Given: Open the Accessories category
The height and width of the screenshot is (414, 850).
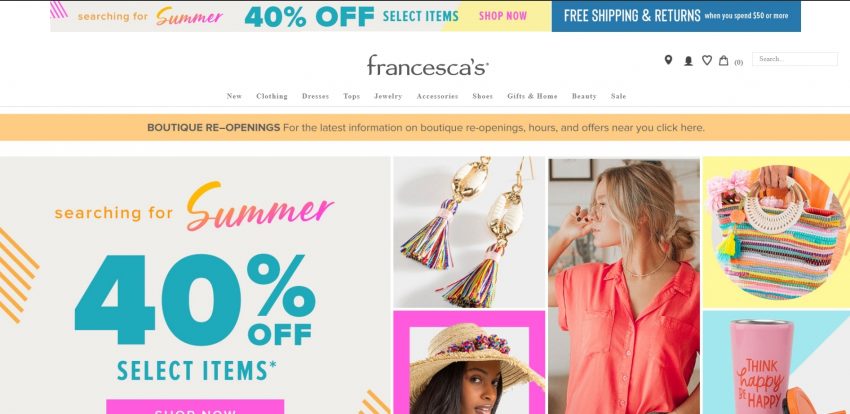Looking at the screenshot, I should coord(437,96).
